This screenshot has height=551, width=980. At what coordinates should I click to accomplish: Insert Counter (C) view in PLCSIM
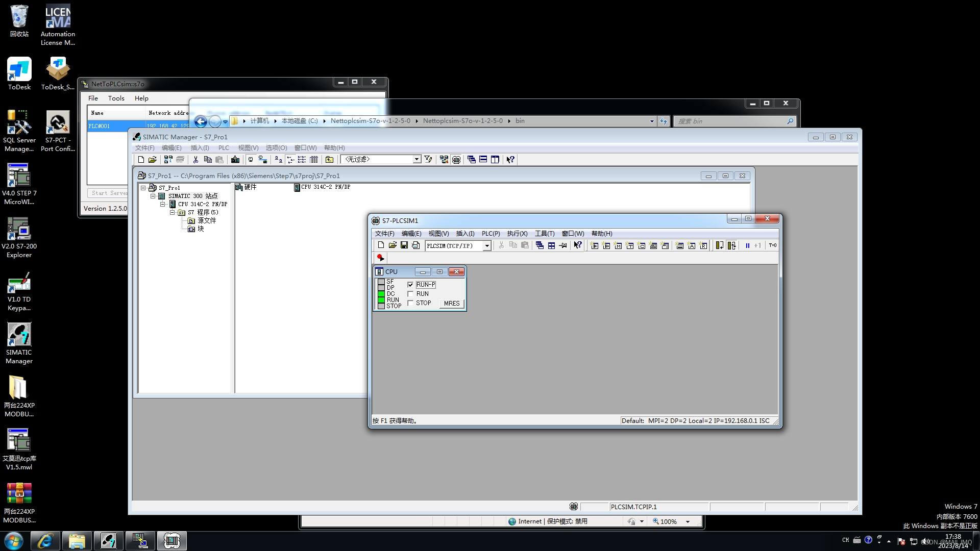(x=642, y=245)
